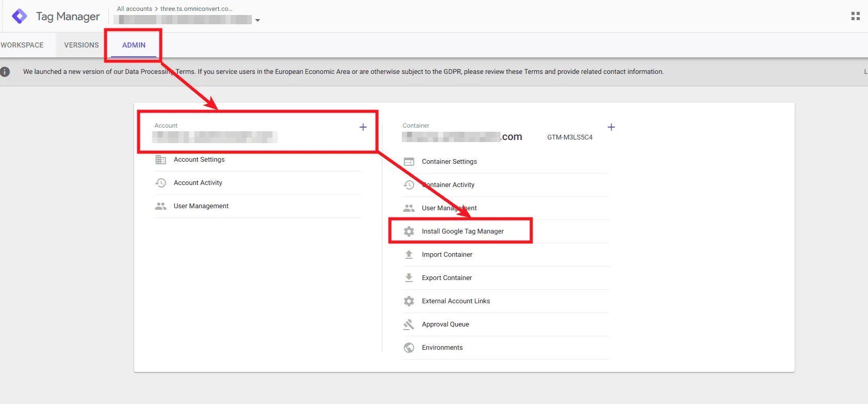Open the container selector dropdown arrow
Viewport: 868px width, 404px height.
coord(258,20)
